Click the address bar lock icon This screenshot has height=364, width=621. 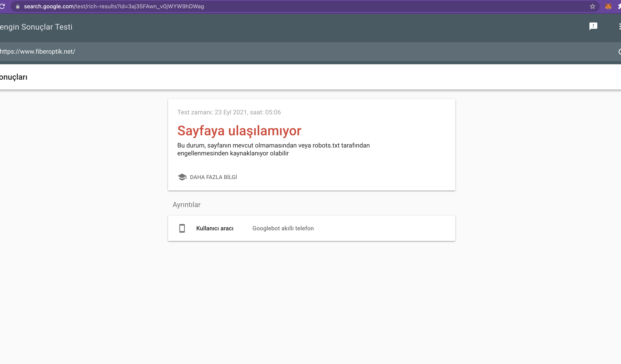[18, 6]
